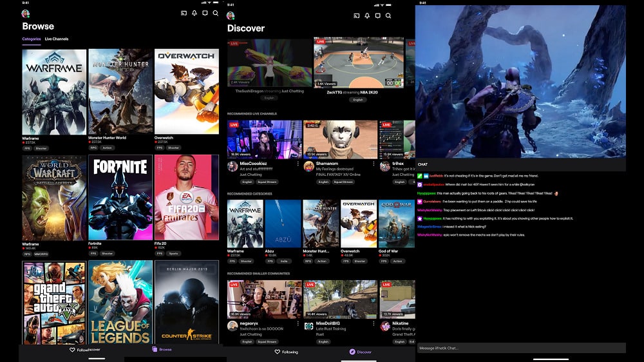
Task: Select Action tag under Monster Hunter World on Browse
Action: [107, 148]
